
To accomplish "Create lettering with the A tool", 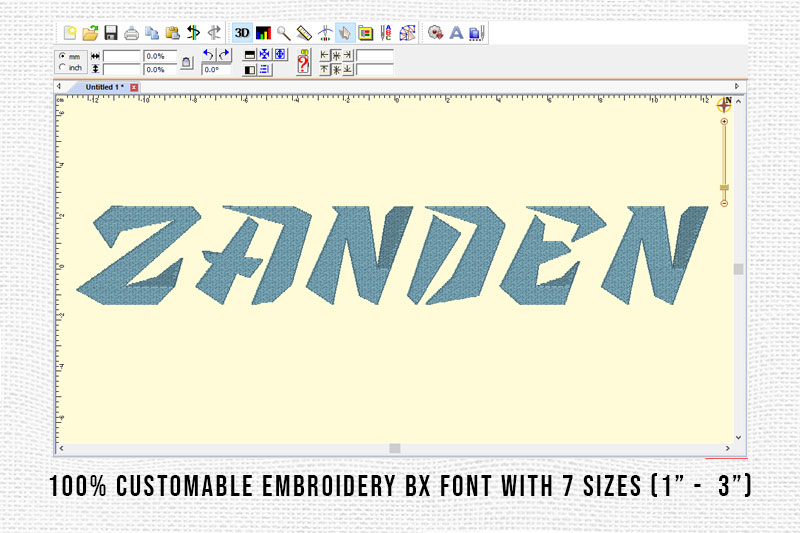I will click(x=456, y=33).
